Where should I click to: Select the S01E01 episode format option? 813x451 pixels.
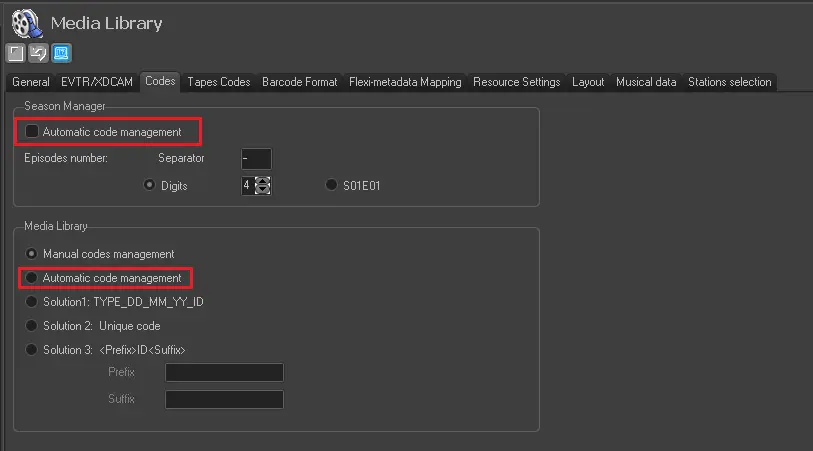click(331, 185)
